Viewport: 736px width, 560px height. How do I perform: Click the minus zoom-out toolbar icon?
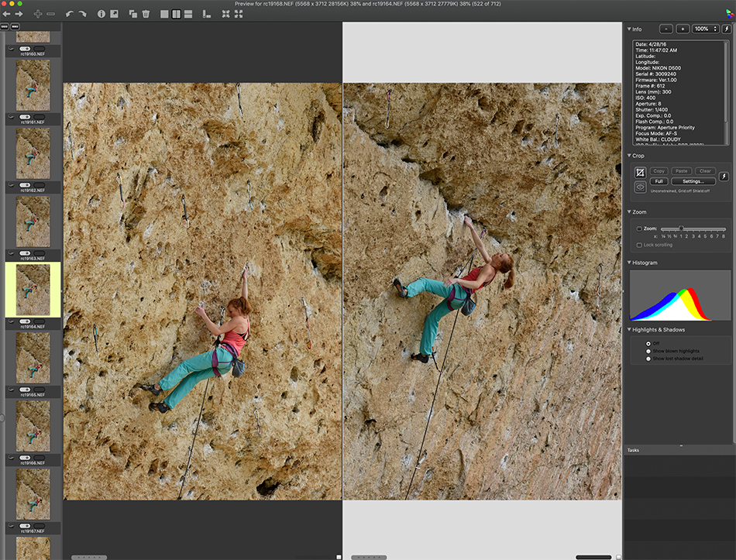50,14
